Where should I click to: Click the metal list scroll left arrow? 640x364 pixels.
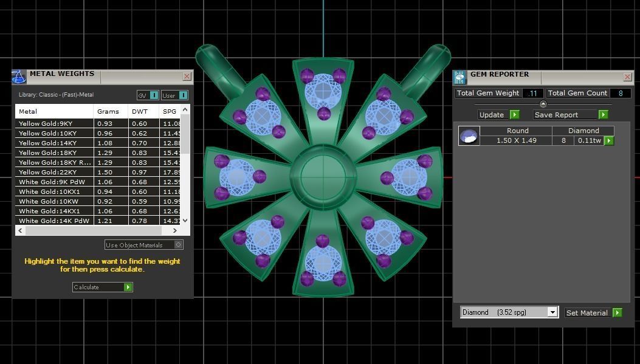(21, 230)
